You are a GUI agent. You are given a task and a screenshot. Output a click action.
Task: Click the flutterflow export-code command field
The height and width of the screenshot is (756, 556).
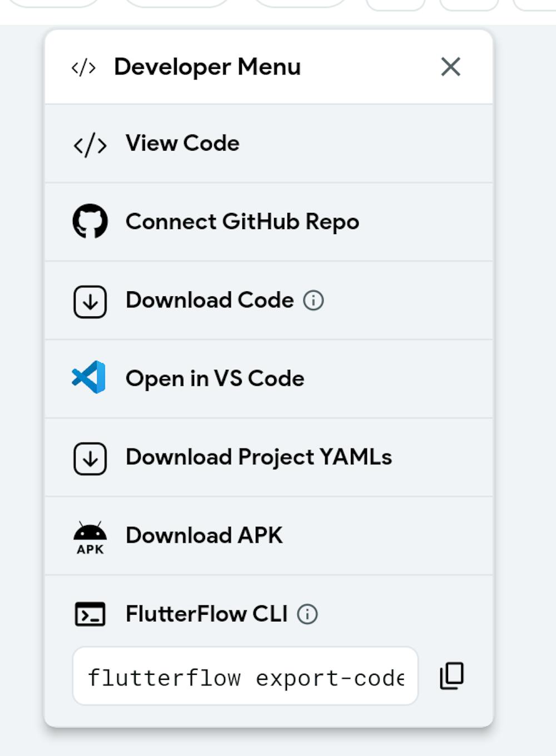[245, 677]
